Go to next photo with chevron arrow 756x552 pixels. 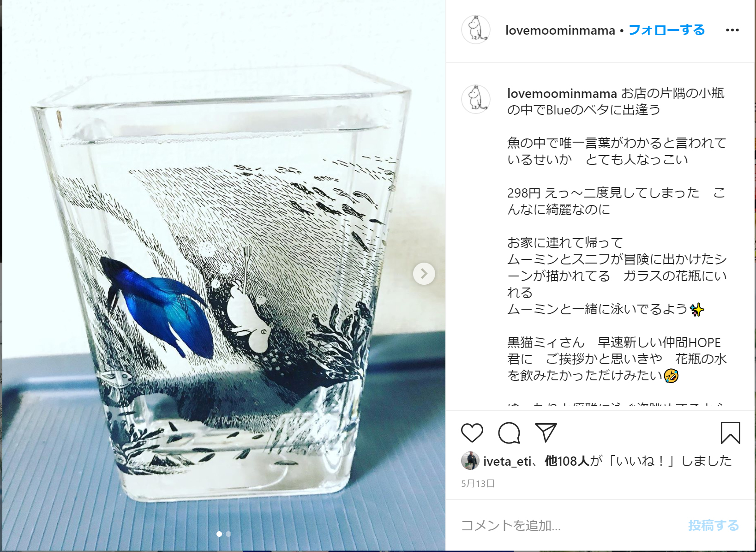pyautogui.click(x=424, y=274)
